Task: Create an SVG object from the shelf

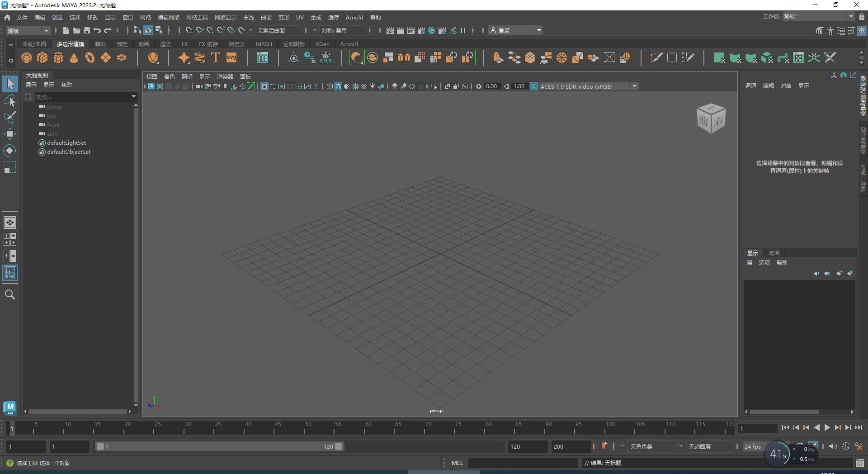Action: [231, 57]
